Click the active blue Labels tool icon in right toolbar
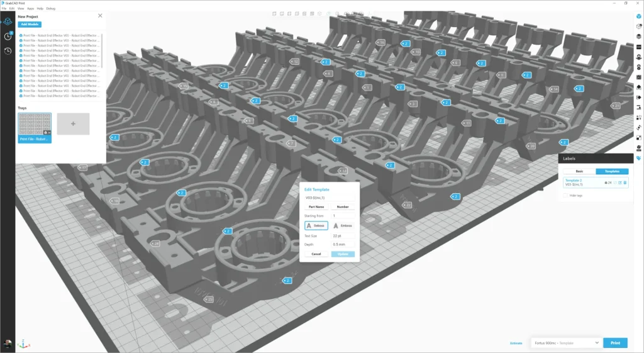 tap(639, 158)
